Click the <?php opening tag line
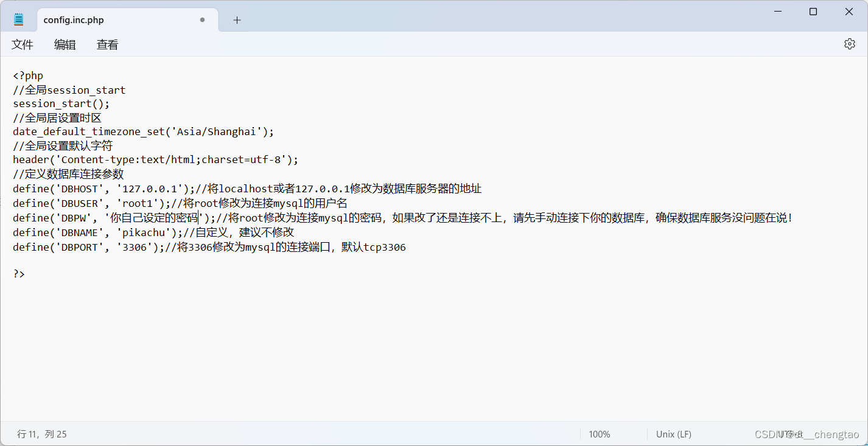The width and height of the screenshot is (868, 446). point(27,75)
